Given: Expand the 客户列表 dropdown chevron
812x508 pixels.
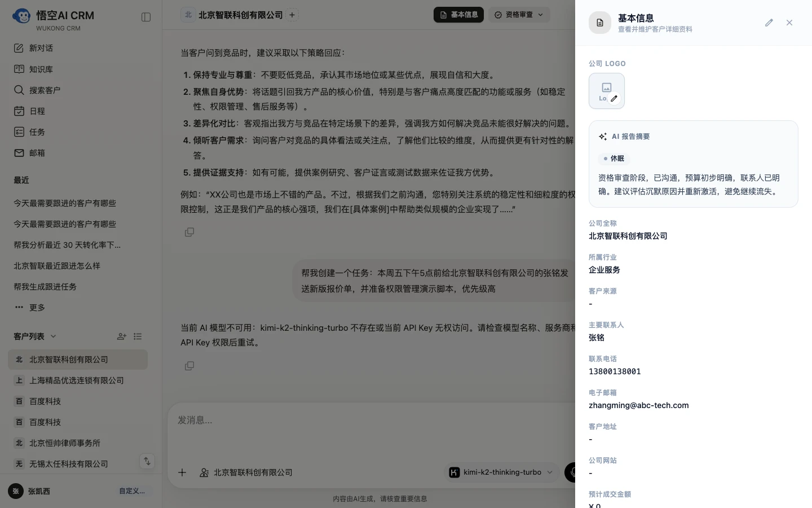Looking at the screenshot, I should pyautogui.click(x=54, y=336).
